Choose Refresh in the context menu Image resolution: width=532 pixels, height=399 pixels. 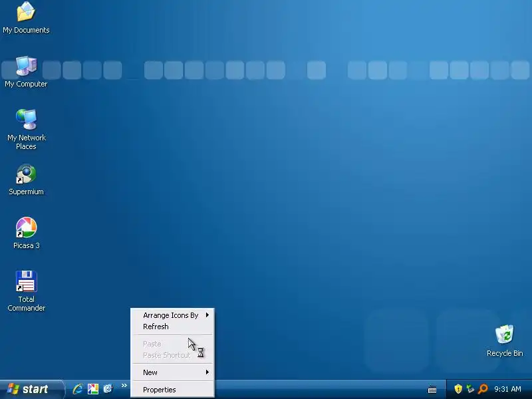pos(172,327)
